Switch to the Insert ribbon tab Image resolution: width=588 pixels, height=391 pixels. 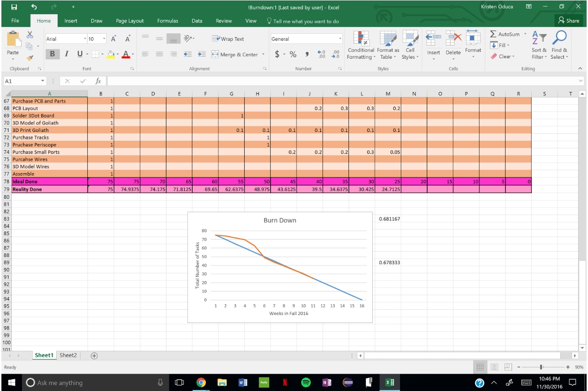(71, 21)
